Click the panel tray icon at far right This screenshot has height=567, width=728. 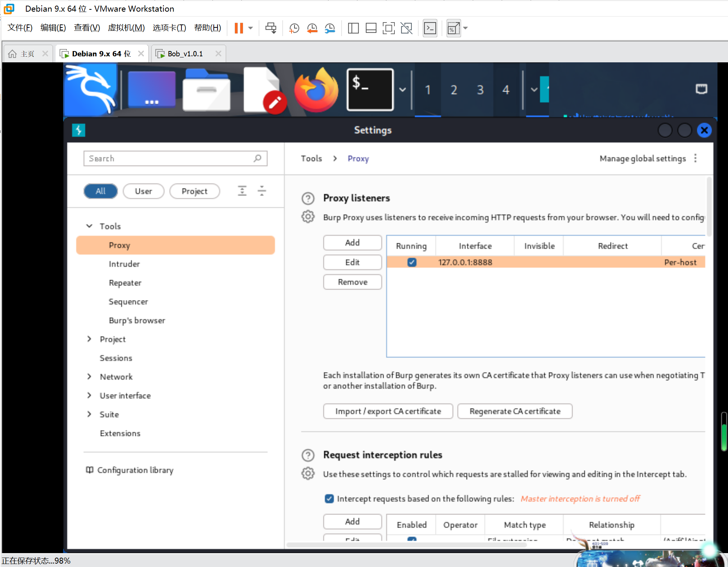(701, 89)
